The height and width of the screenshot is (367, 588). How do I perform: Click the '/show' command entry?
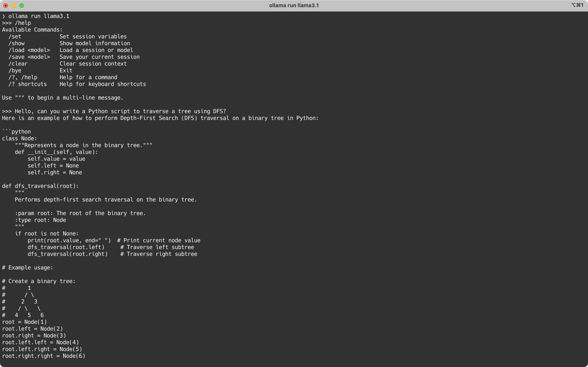pyautogui.click(x=17, y=43)
